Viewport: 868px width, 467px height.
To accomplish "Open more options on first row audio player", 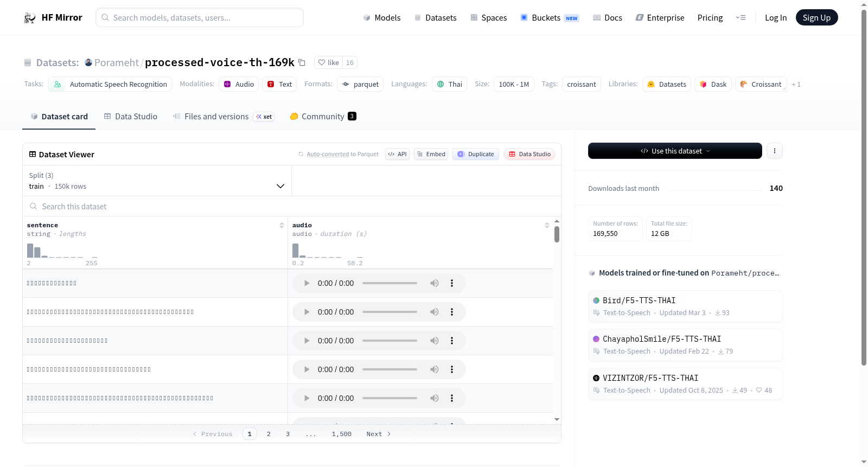I will click(x=452, y=283).
